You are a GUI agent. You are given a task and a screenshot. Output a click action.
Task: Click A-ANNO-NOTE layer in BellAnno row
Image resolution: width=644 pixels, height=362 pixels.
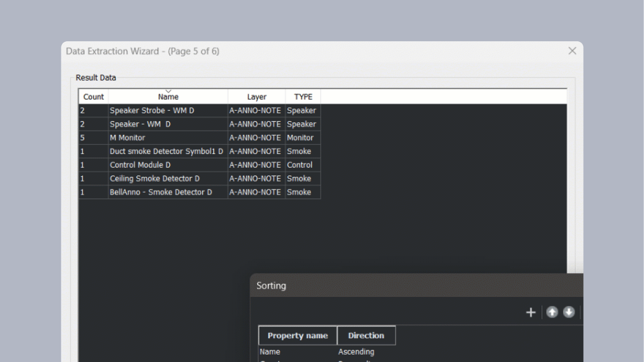click(257, 192)
